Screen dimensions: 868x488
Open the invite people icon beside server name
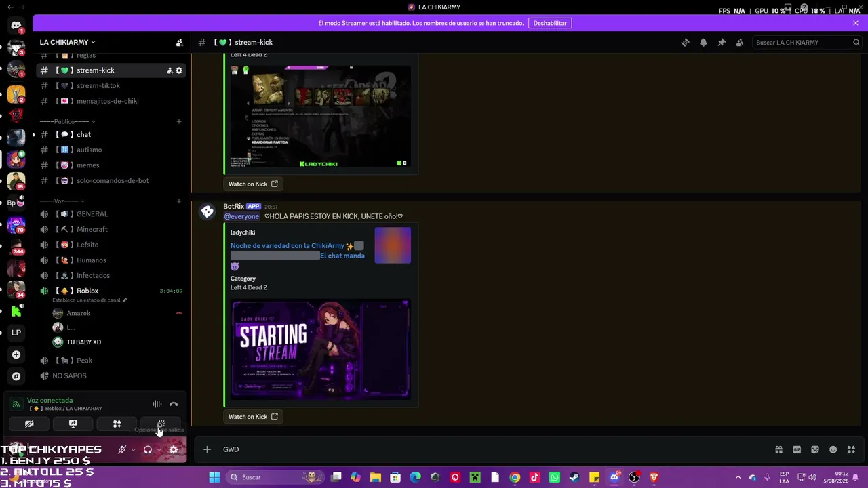179,42
